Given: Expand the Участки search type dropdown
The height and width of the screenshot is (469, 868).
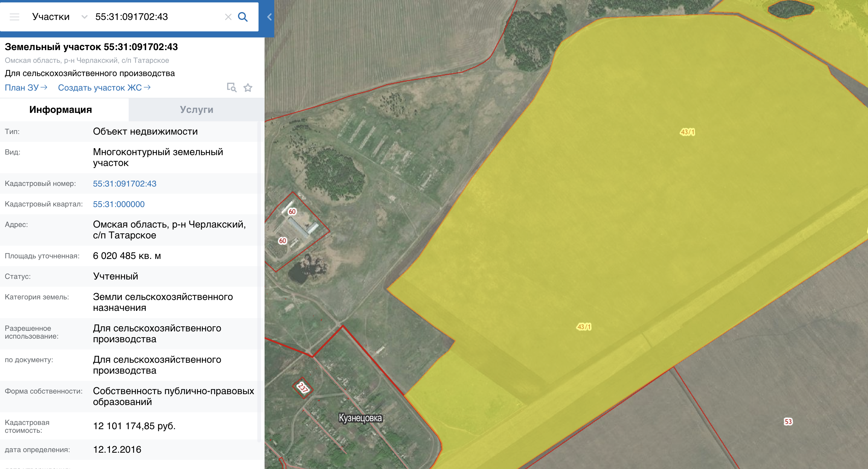Looking at the screenshot, I should pyautogui.click(x=84, y=17).
